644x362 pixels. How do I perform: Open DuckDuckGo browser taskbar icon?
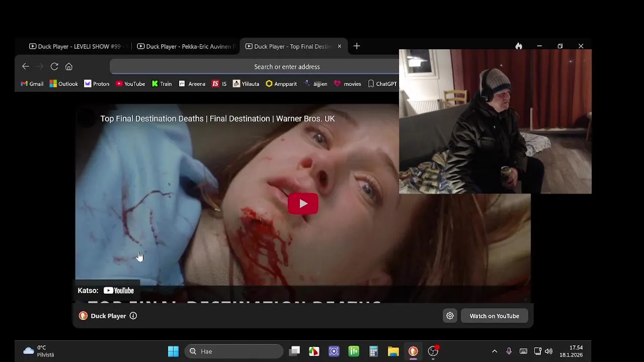pyautogui.click(x=413, y=351)
